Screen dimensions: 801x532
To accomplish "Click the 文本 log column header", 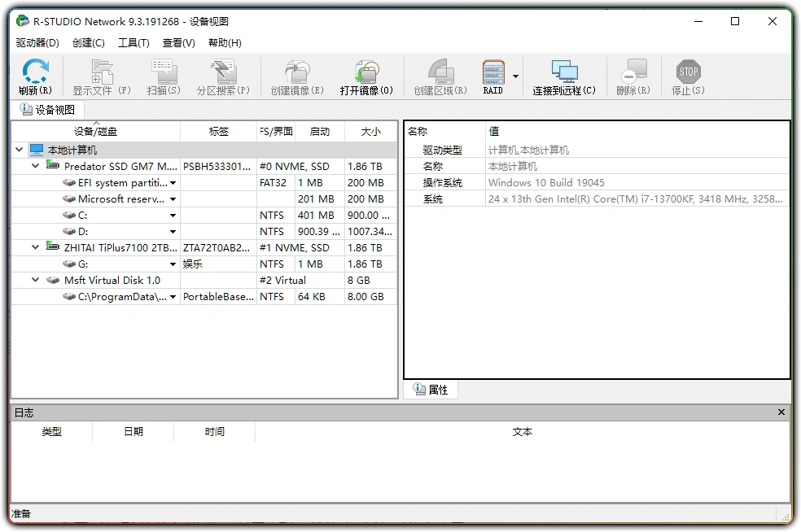I will coord(522,432).
